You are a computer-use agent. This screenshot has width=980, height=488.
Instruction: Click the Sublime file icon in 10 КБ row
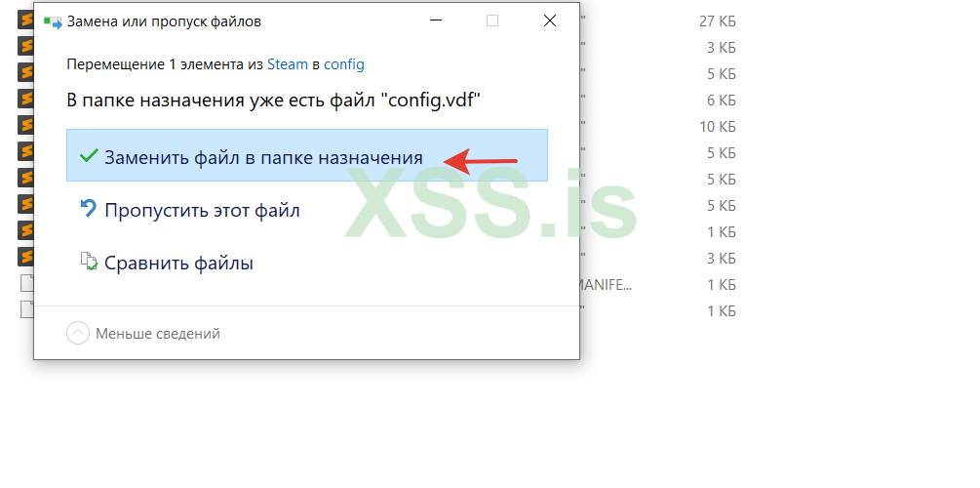point(25,125)
